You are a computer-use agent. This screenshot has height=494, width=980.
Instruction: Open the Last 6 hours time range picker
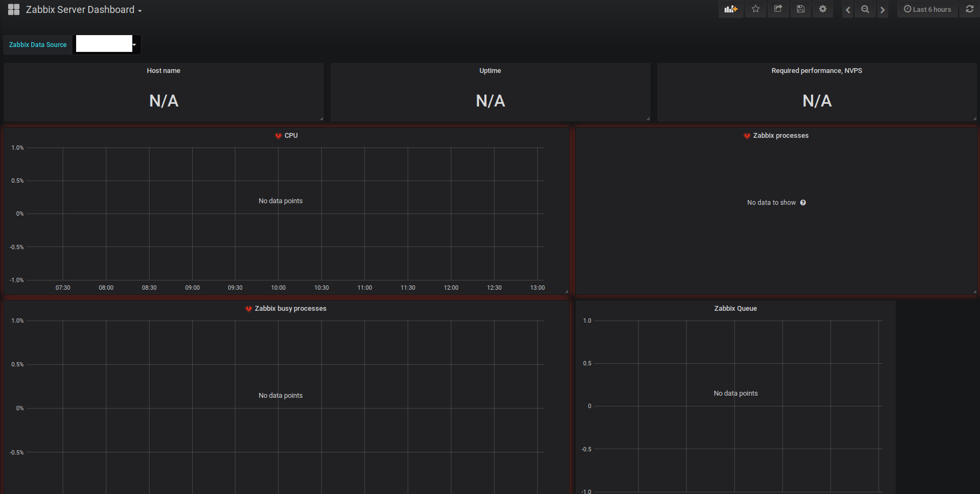pos(927,9)
